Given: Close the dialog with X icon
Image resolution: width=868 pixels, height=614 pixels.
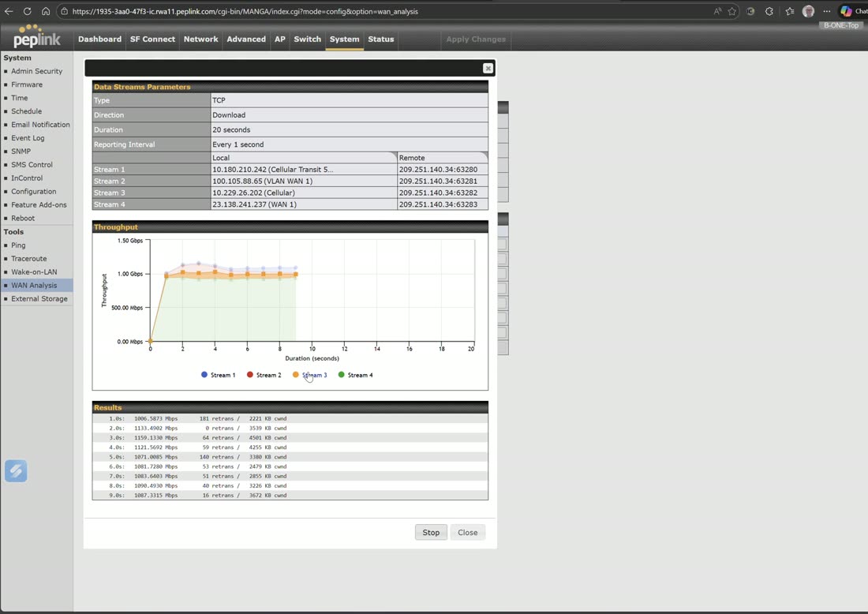Looking at the screenshot, I should pyautogui.click(x=488, y=68).
